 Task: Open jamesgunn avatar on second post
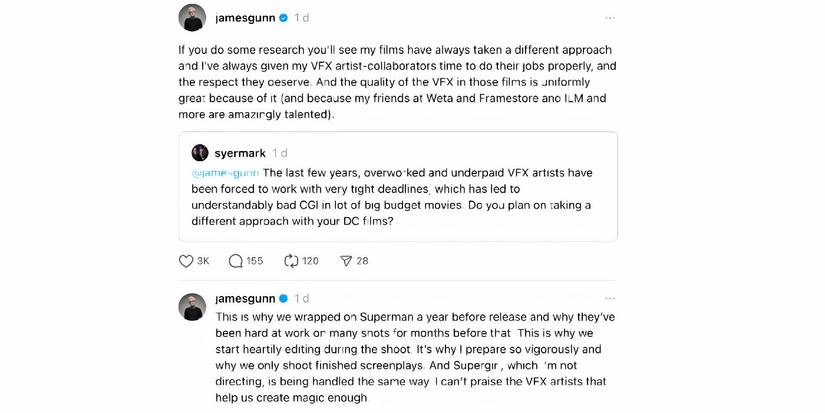coord(192,306)
